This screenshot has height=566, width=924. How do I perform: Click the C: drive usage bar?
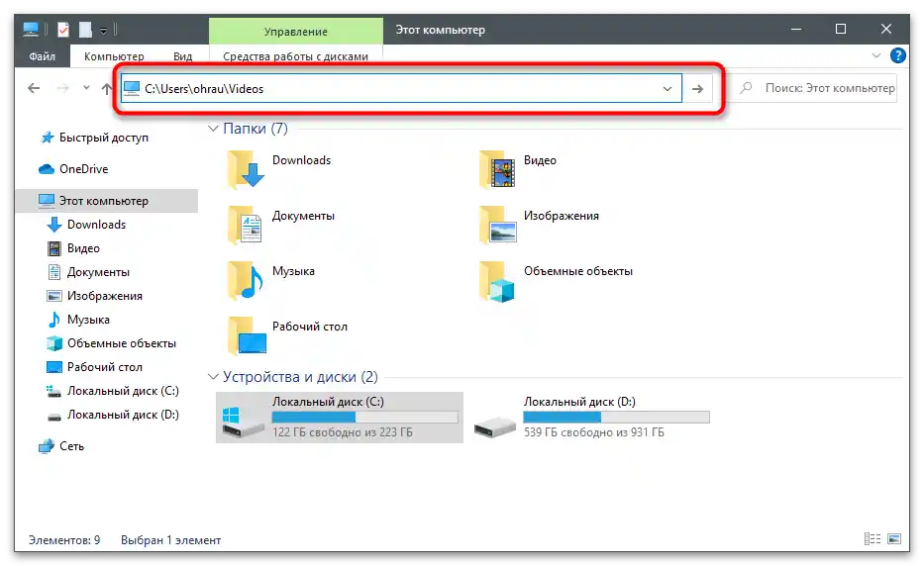(x=364, y=417)
